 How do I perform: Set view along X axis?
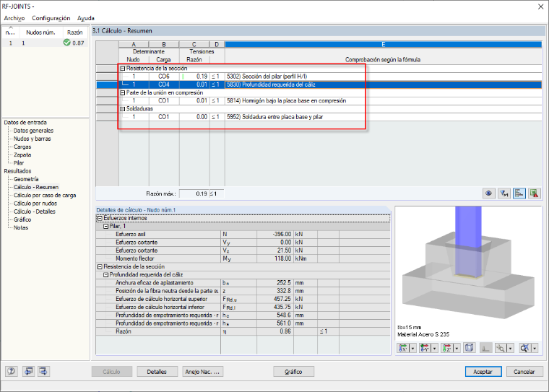pos(403,348)
